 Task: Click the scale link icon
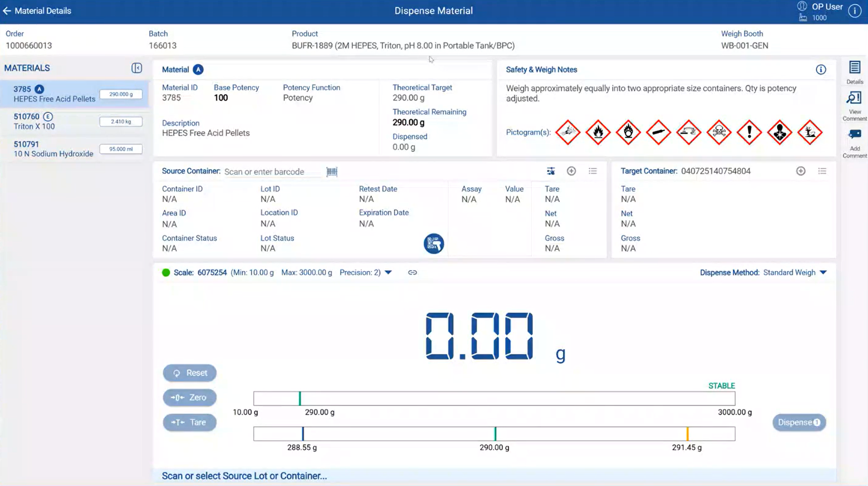click(x=412, y=273)
